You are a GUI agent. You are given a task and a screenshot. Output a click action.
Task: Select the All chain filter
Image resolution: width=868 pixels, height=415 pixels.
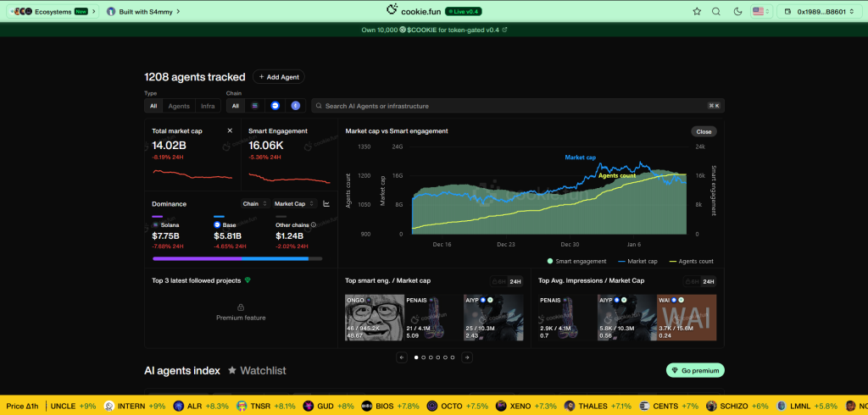(x=236, y=106)
